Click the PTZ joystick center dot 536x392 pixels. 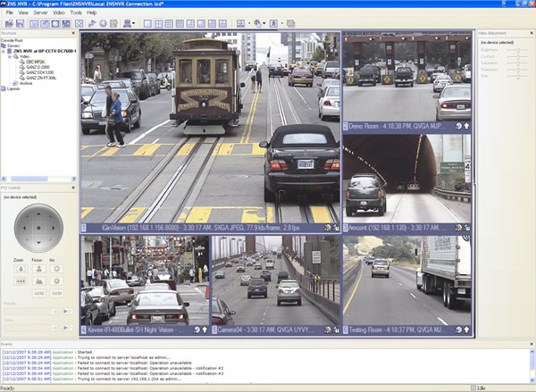click(38, 228)
